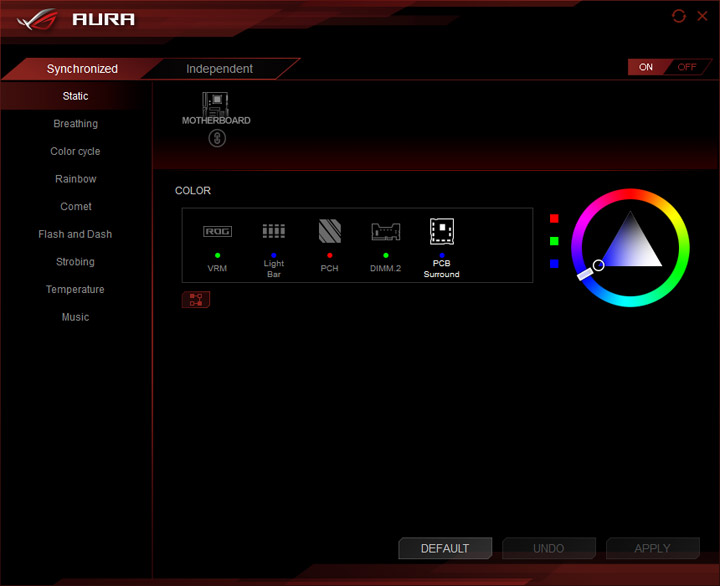720x586 pixels.
Task: Select the DIMM.2 zone icon
Action: pos(386,231)
